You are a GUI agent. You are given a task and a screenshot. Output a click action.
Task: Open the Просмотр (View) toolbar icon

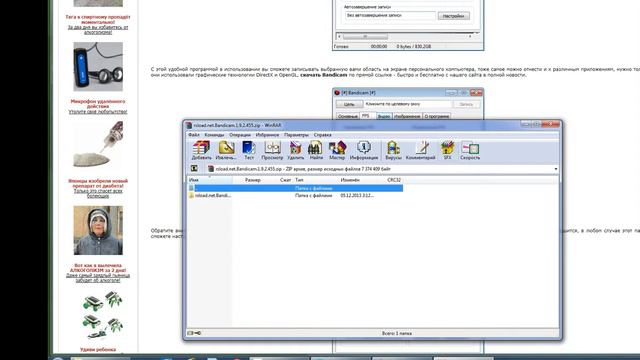[272, 150]
